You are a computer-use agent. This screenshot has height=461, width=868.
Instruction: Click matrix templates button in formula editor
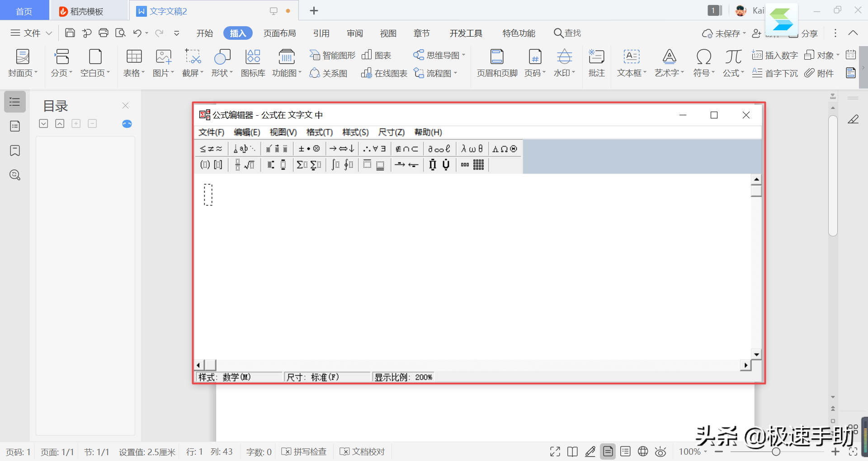(472, 165)
